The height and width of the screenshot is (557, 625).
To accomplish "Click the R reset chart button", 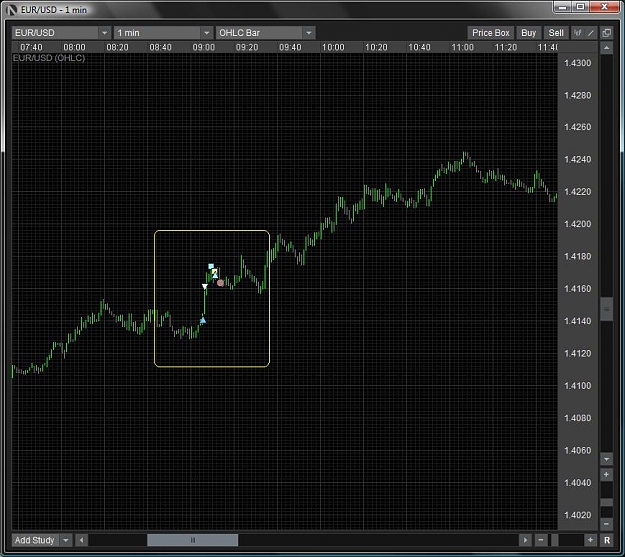I will (x=607, y=540).
